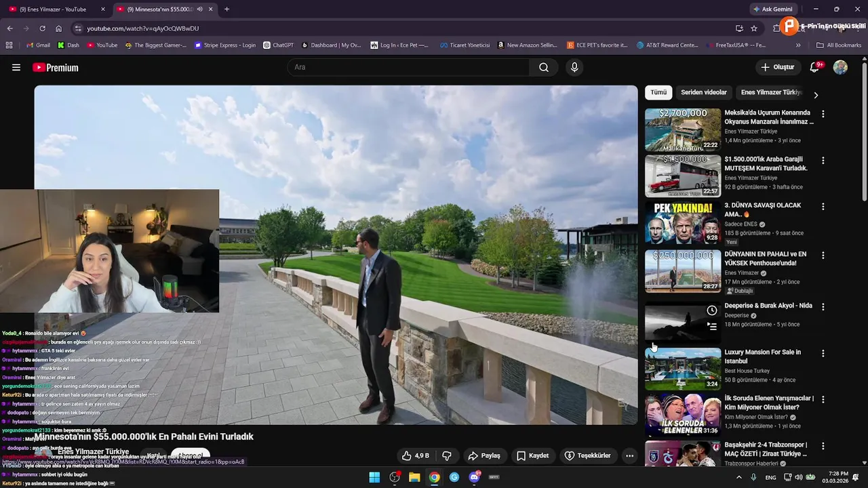The image size is (868, 488).
Task: Open a new browser tab
Action: (226, 9)
